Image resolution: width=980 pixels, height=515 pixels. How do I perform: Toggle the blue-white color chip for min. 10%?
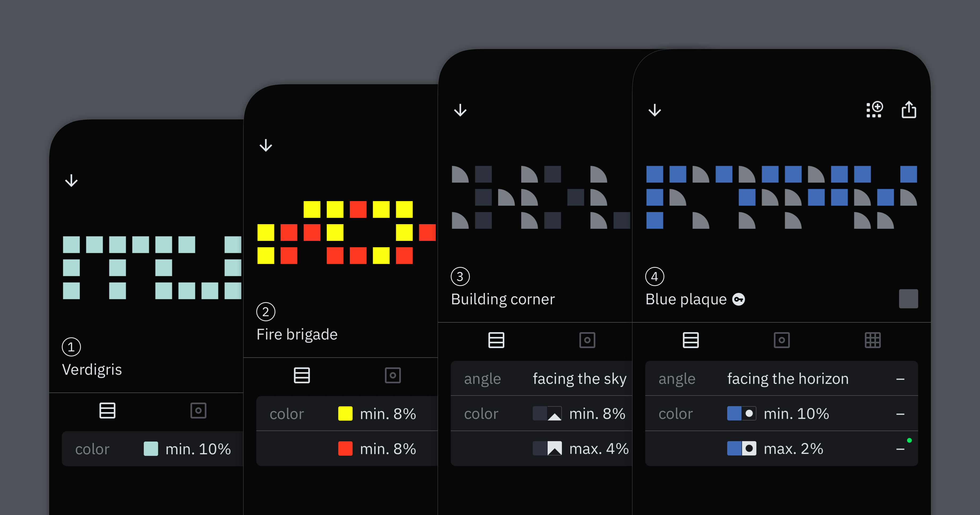741,414
